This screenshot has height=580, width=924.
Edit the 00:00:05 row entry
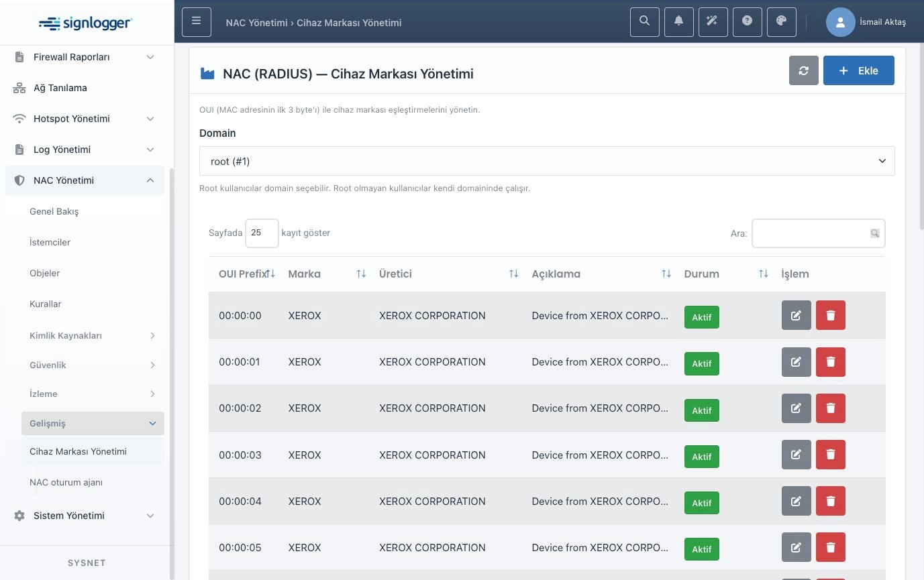tap(797, 547)
